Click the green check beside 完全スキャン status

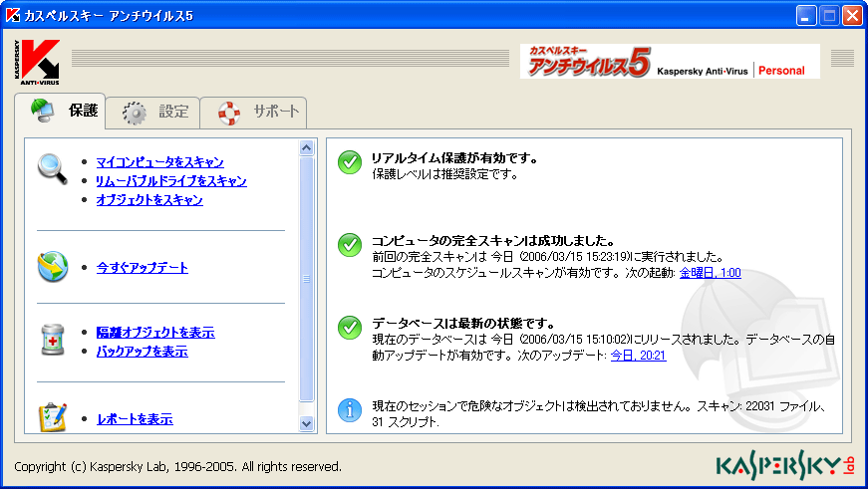pyautogui.click(x=350, y=245)
